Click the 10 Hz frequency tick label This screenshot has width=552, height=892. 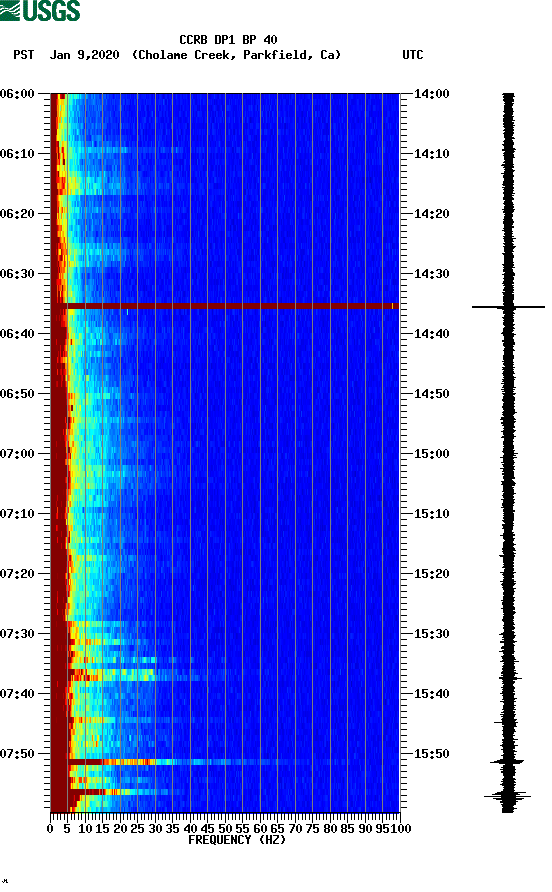point(85,829)
